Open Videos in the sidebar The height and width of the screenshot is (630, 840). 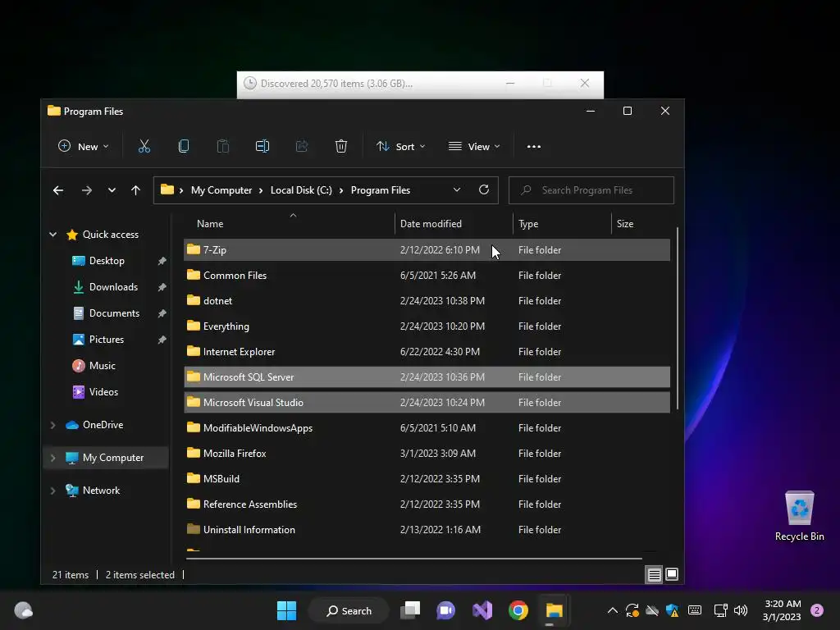pos(103,391)
